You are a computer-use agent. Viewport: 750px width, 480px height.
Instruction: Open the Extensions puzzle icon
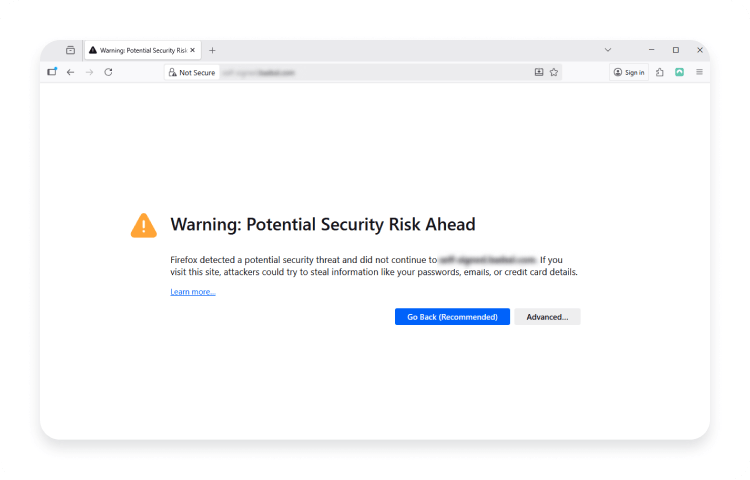660,72
